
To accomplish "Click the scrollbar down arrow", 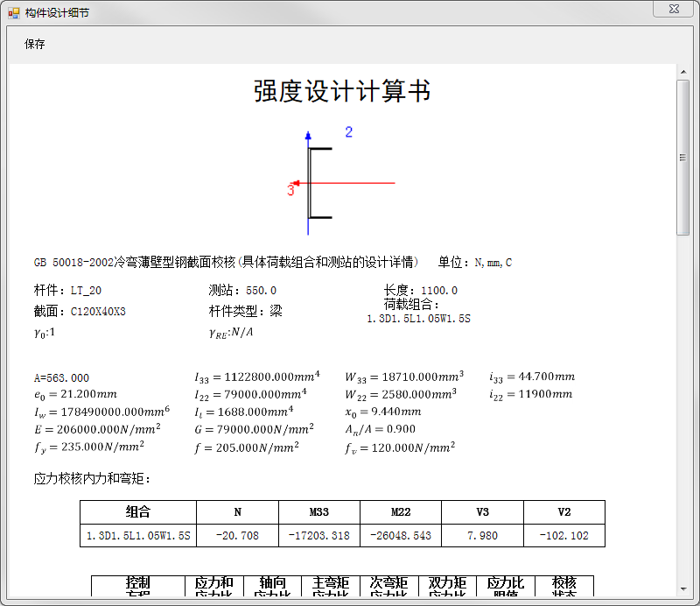I will tap(682, 589).
